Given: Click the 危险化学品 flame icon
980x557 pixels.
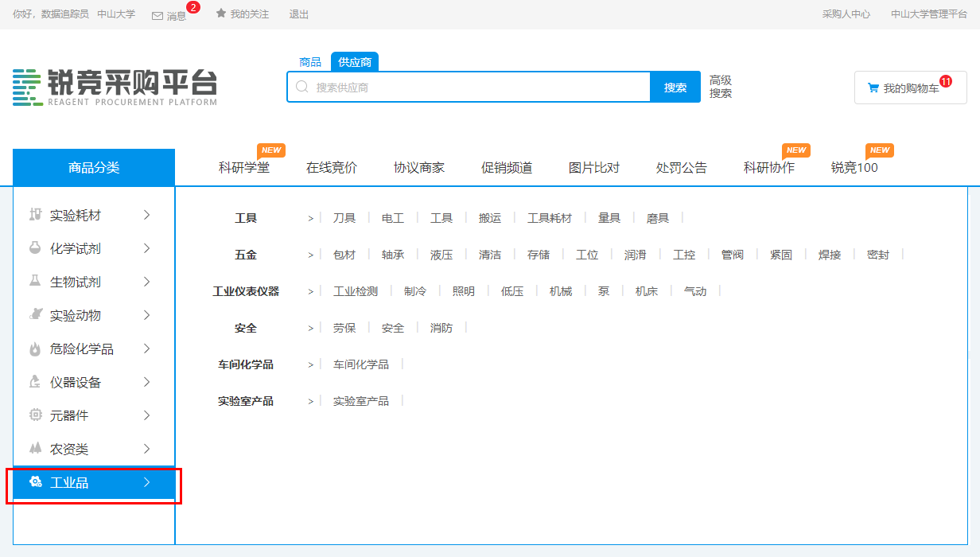Looking at the screenshot, I should [x=35, y=349].
